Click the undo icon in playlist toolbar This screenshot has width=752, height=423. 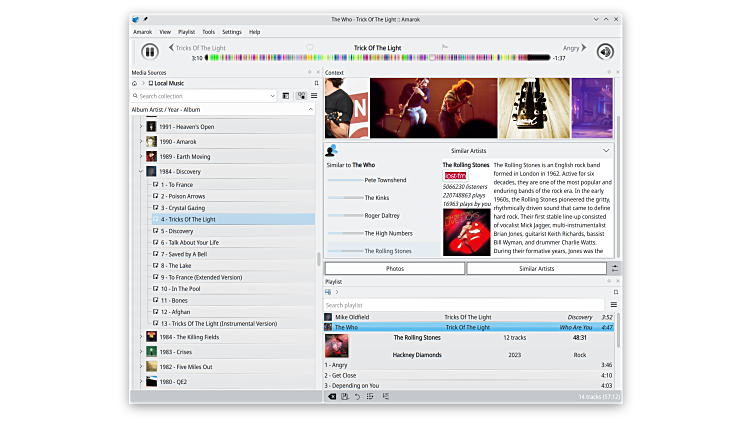pos(358,397)
